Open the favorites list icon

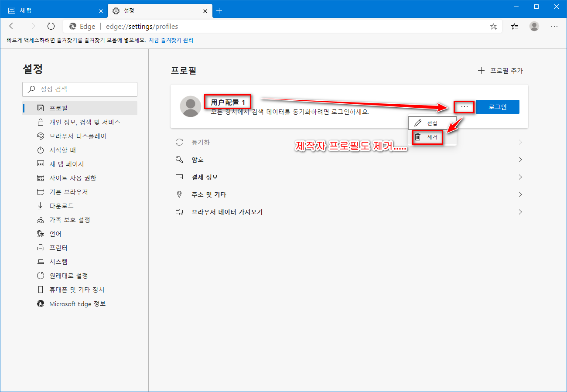point(515,26)
